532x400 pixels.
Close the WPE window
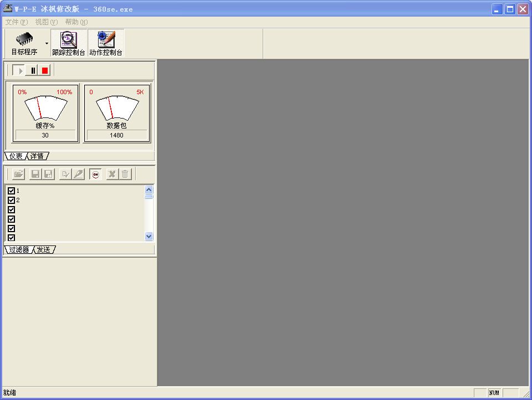[523, 9]
